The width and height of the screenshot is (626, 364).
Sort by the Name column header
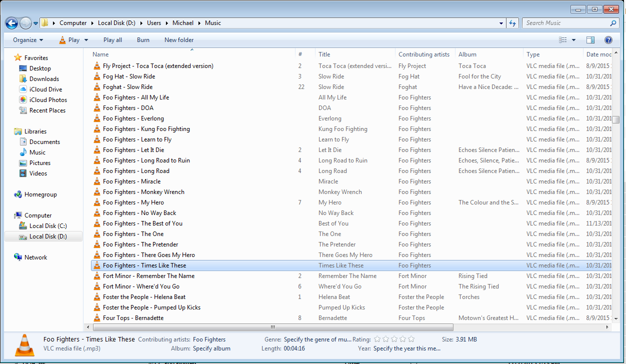[192, 54]
